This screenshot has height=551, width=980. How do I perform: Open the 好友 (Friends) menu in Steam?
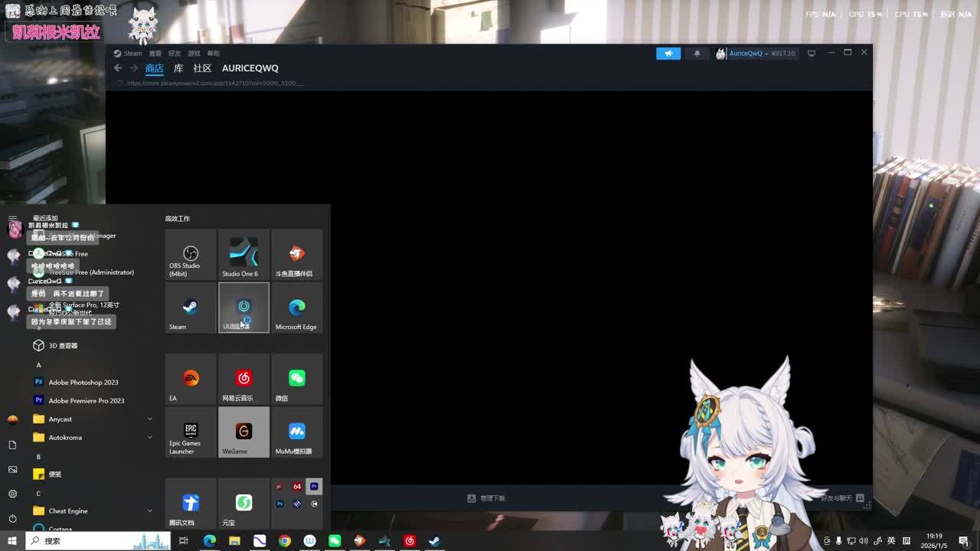[x=175, y=54]
